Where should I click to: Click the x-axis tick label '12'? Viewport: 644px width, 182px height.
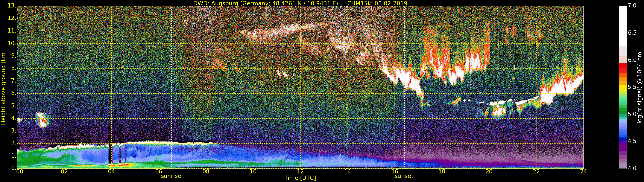(300, 171)
